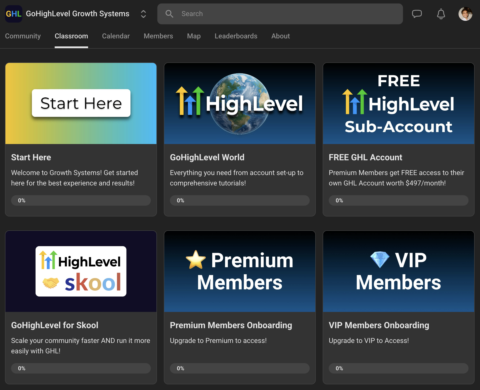Viewport: 480px width, 390px height.
Task: Open the user profile avatar
Action: click(x=465, y=14)
